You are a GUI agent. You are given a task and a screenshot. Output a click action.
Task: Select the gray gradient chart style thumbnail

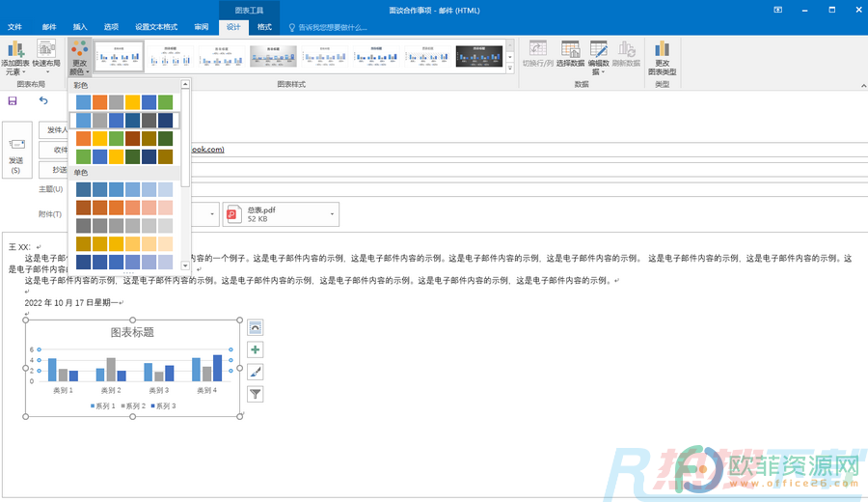click(x=273, y=56)
